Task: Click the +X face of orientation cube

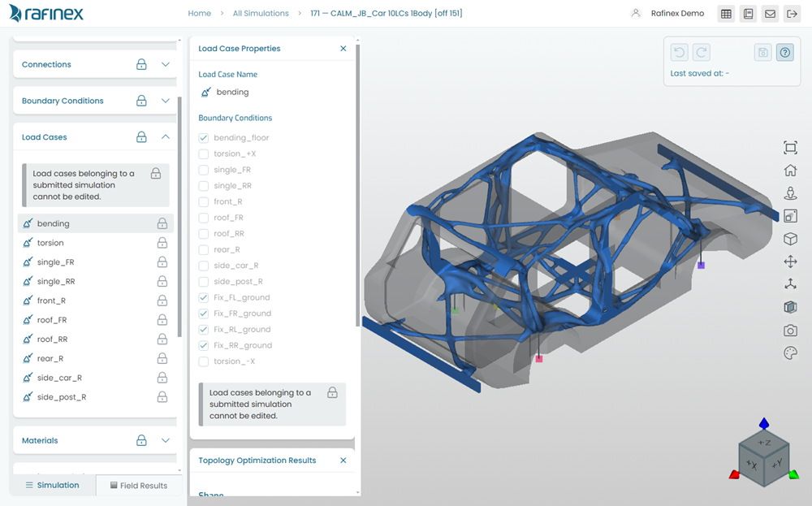Action: click(751, 465)
